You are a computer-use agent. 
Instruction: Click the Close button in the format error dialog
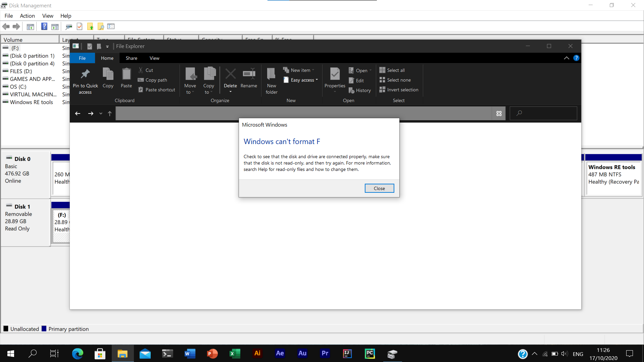[x=379, y=188]
